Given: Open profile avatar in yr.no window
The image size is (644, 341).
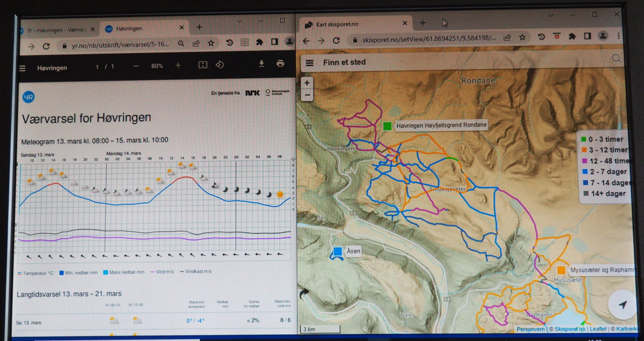Looking at the screenshot, I should (289, 41).
